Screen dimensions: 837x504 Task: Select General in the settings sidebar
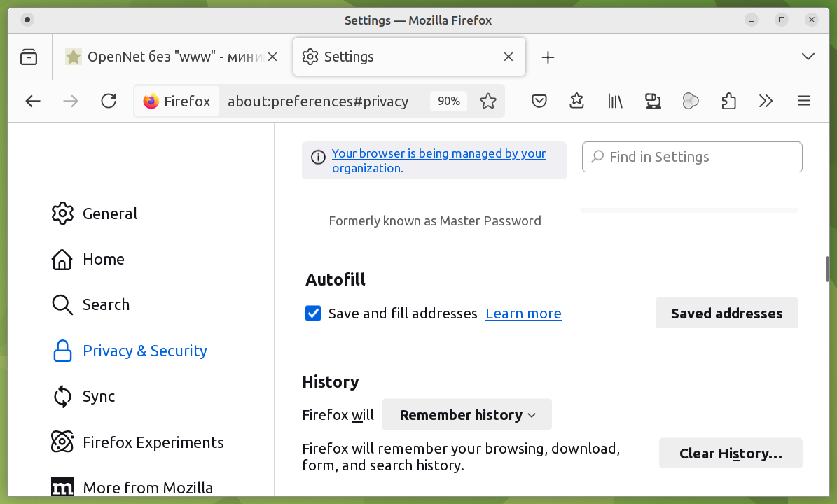109,213
